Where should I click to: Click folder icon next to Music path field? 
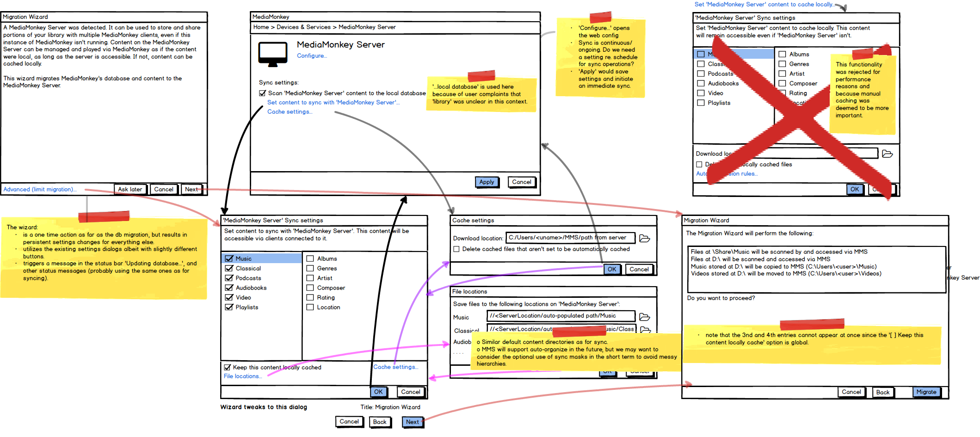644,317
